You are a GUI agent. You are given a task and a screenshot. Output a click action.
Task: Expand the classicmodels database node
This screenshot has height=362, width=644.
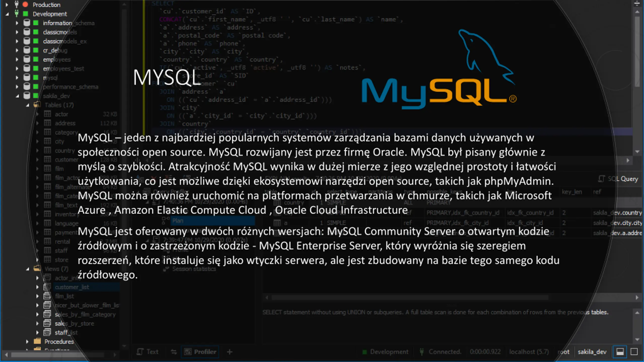pos(17,32)
